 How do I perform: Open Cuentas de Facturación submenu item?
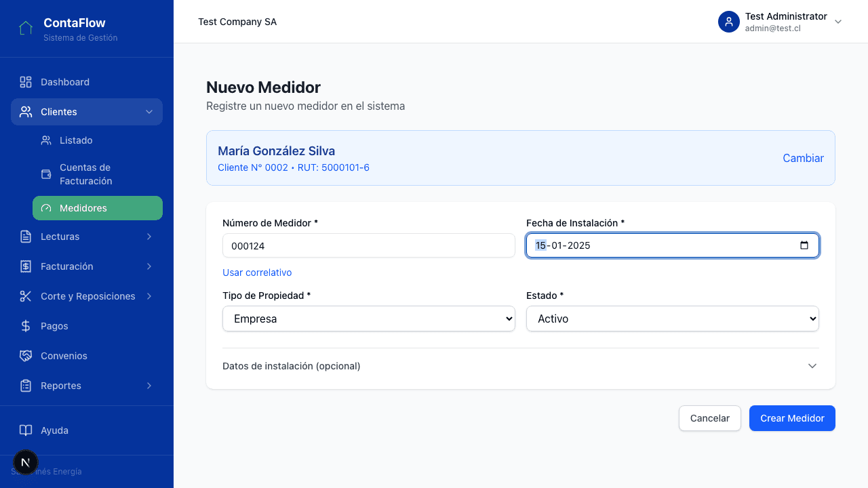point(98,174)
